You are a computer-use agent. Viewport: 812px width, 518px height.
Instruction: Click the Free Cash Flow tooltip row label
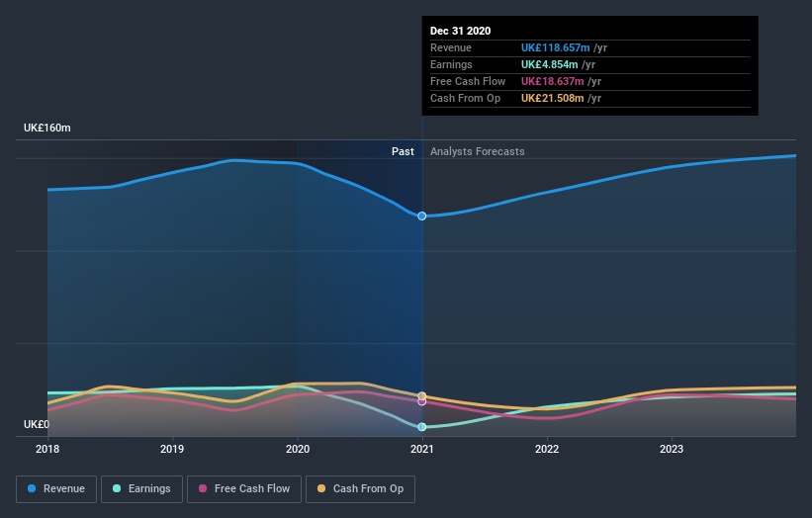tap(468, 81)
